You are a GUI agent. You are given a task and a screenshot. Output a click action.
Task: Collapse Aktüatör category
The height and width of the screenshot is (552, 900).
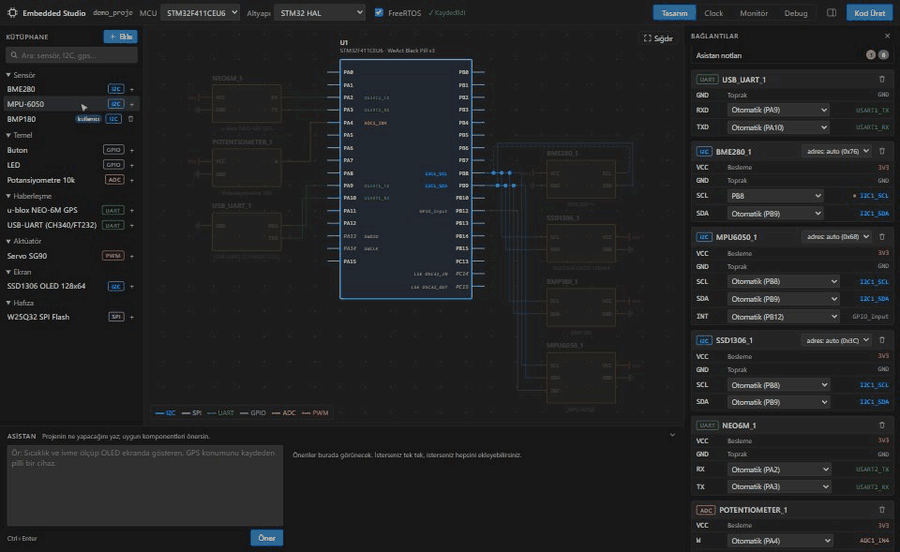tap(24, 242)
